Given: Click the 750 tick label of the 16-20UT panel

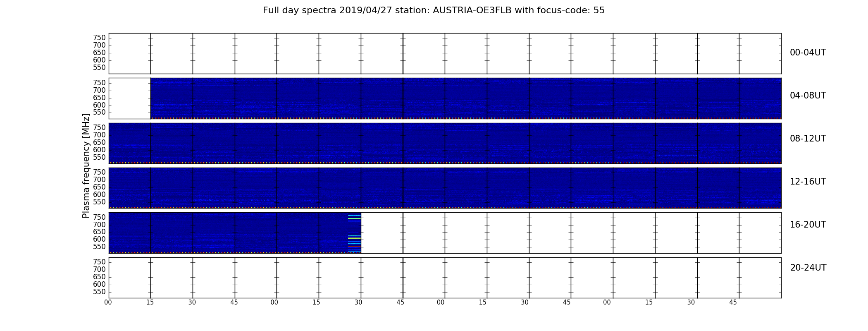Looking at the screenshot, I should click(99, 217).
